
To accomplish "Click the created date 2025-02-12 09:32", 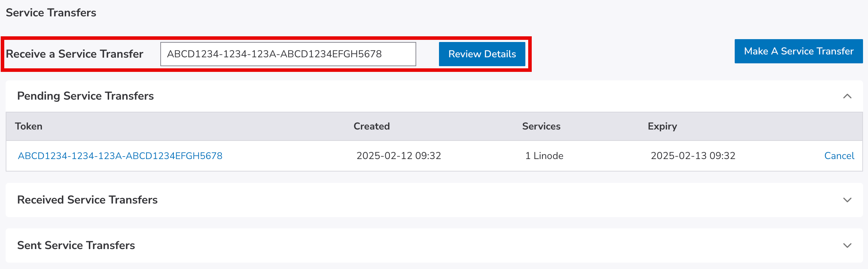I will (398, 156).
